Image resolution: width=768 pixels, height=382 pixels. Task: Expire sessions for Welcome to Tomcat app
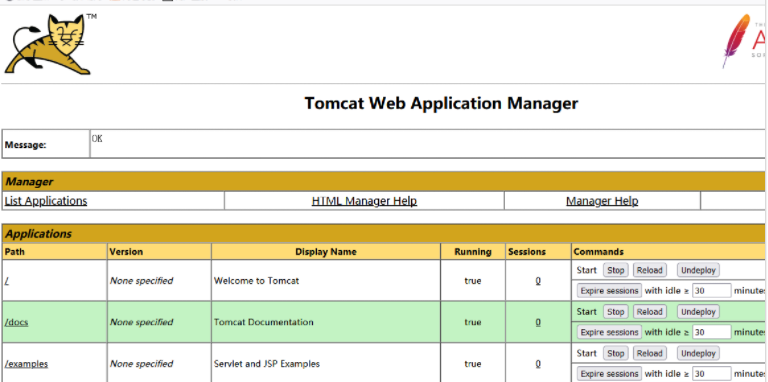pyautogui.click(x=609, y=290)
